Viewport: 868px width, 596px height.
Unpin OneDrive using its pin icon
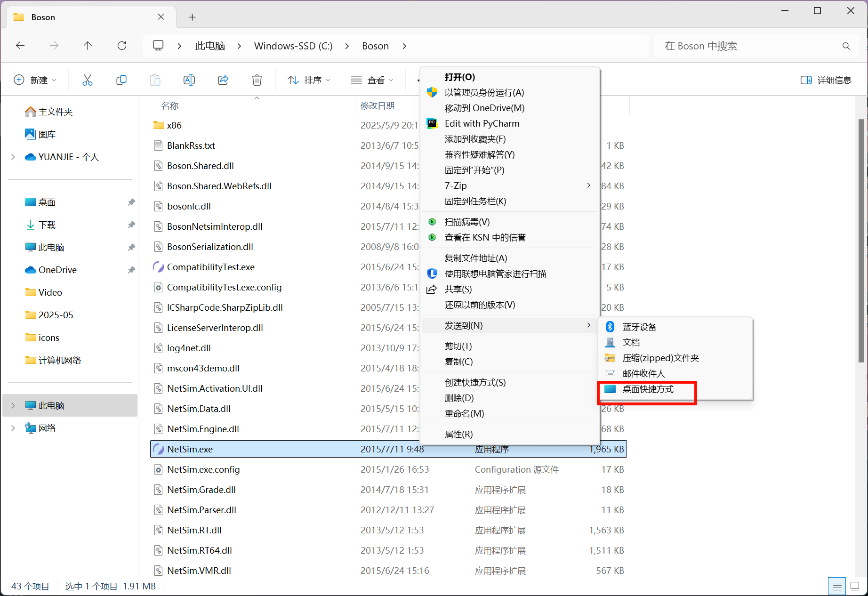(x=131, y=270)
